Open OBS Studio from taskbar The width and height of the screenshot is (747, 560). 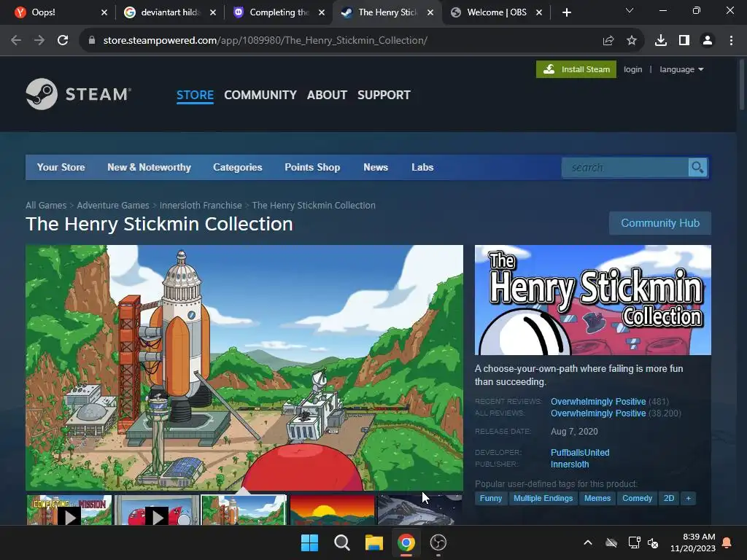point(438,542)
